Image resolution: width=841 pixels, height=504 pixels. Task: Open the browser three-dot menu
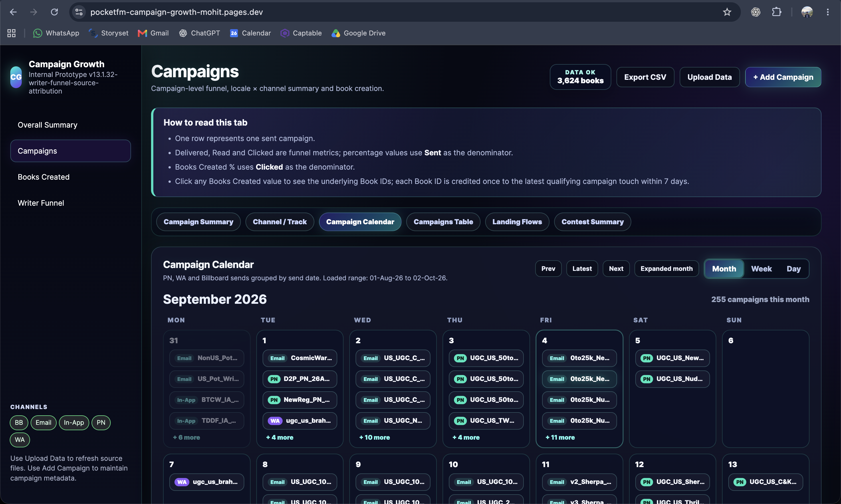coord(828,12)
